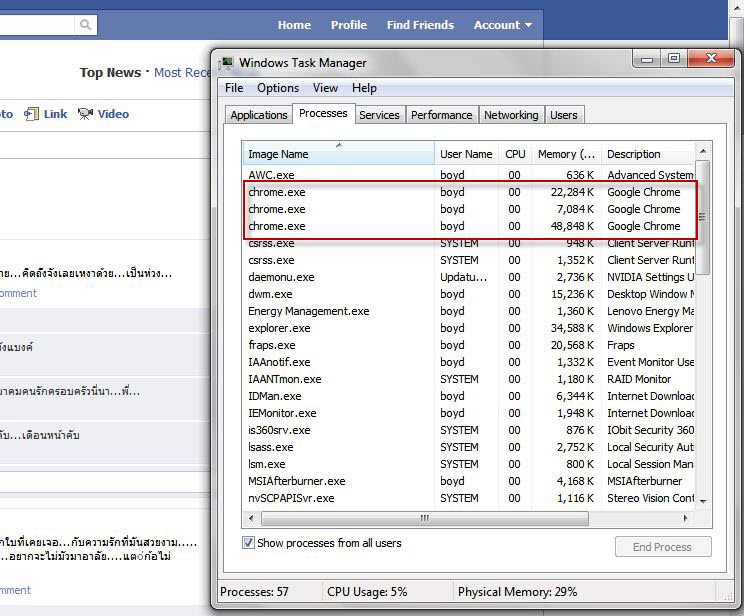
Task: Click the Most Recent feed link
Action: 182,73
